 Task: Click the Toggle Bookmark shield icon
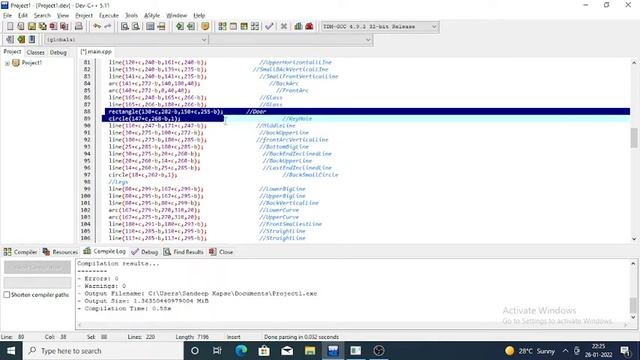click(205, 27)
